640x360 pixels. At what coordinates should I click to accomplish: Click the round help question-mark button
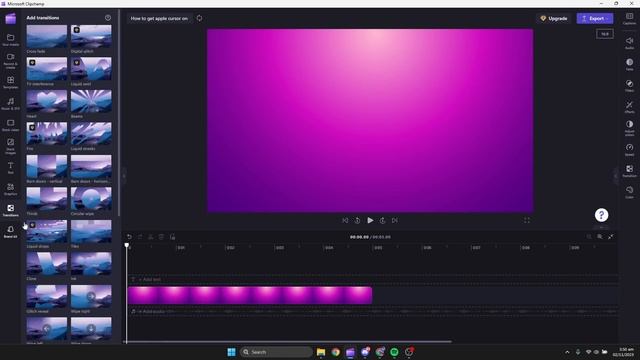pos(601,215)
